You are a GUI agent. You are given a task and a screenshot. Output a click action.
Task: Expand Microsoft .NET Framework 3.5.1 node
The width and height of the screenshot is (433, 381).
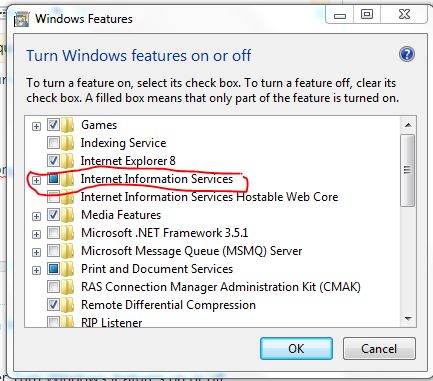[36, 234]
